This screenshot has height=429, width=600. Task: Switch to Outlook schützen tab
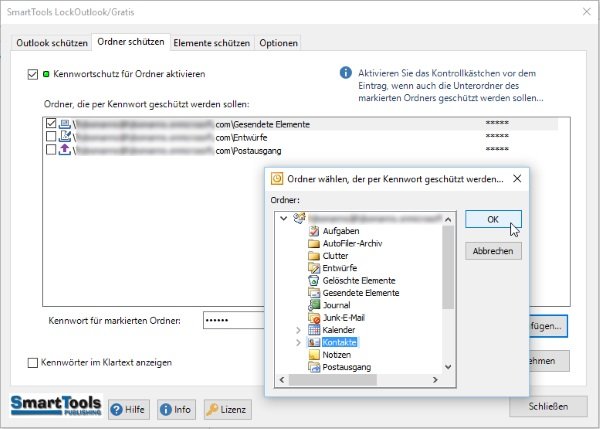point(52,43)
